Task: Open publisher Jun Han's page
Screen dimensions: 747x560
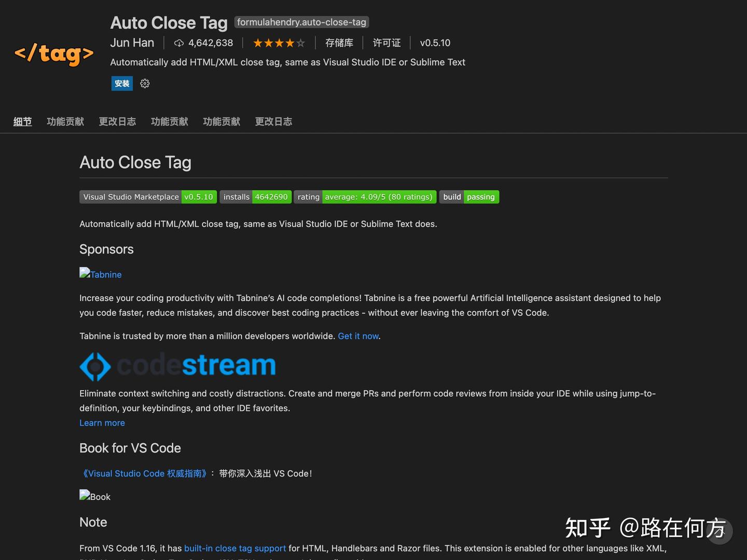Action: pos(132,43)
